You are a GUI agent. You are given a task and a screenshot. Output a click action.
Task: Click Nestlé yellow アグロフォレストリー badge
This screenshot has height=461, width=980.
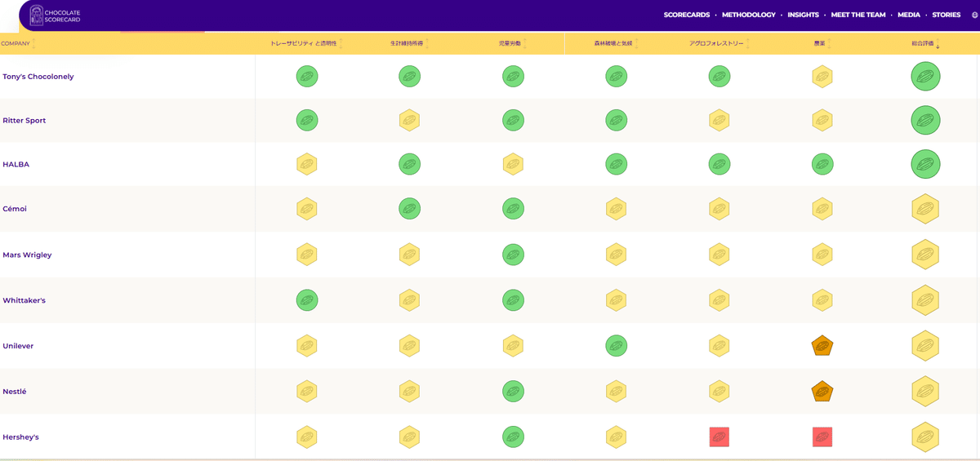[719, 392]
